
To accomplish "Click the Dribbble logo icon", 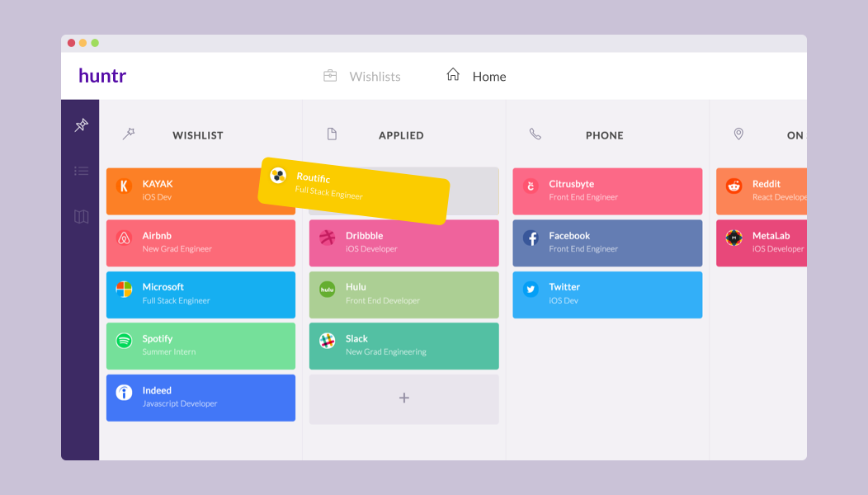I will click(x=328, y=238).
